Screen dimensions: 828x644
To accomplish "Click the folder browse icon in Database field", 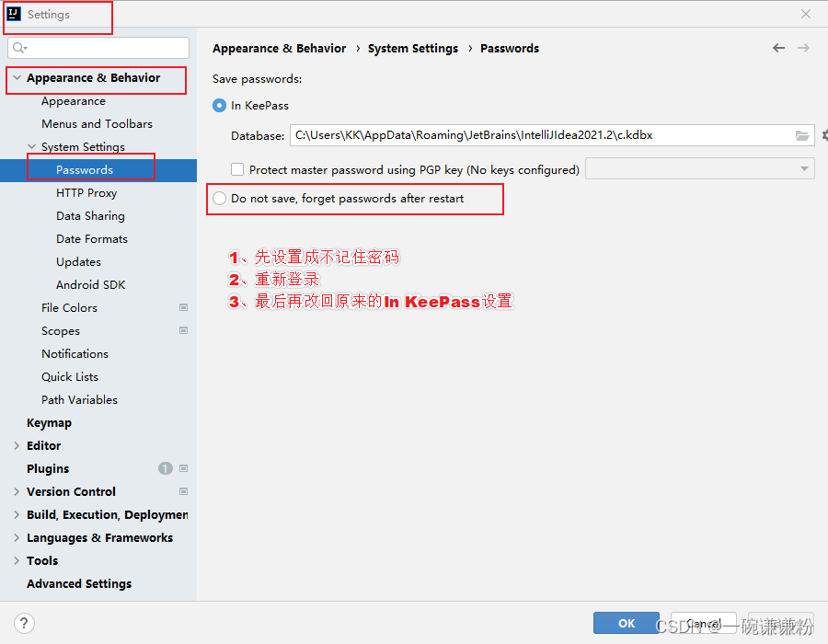I will 802,135.
